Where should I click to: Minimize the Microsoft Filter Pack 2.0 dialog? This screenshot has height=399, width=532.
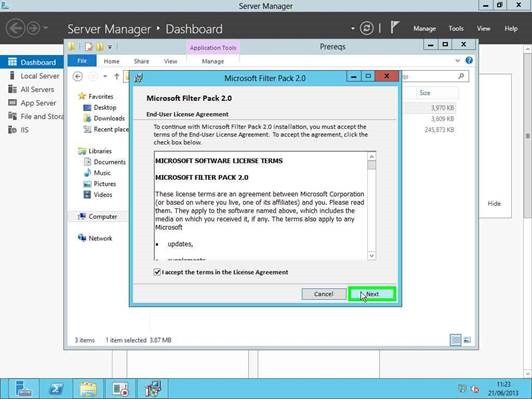[353, 77]
